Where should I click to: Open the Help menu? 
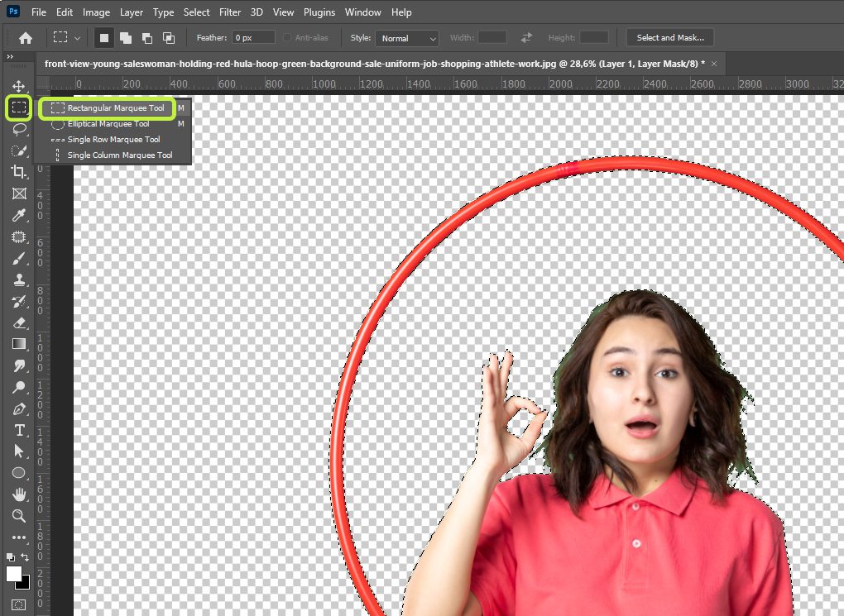click(401, 12)
